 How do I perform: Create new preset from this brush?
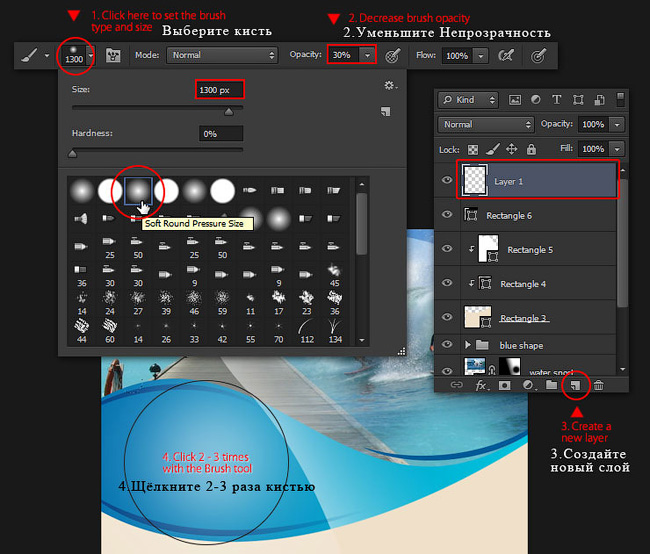coord(386,111)
